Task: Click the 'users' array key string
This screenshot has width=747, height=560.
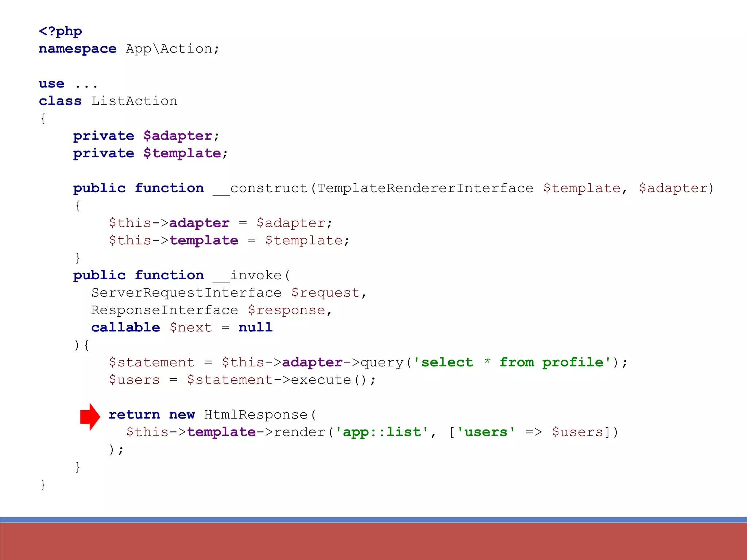Action: pos(486,432)
